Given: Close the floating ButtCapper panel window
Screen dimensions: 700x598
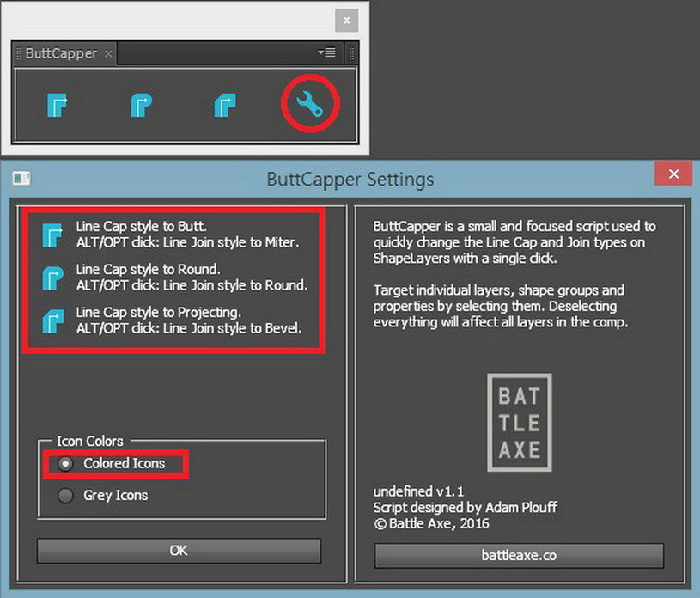Looking at the screenshot, I should coord(346,21).
